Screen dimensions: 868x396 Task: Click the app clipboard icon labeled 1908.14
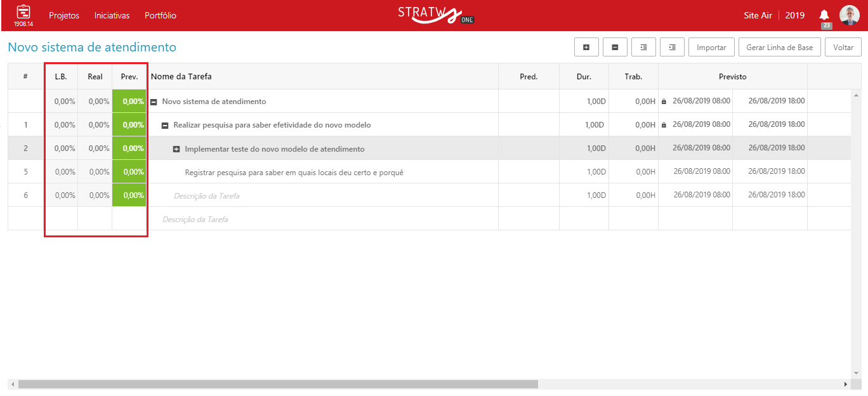coord(23,13)
